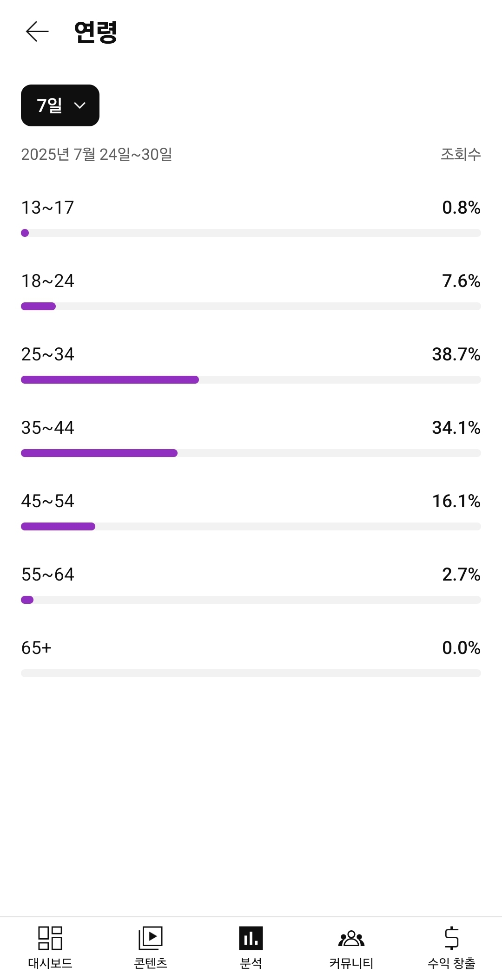This screenshot has width=502, height=980.
Task: Select the 65+ age group label
Action: 36,648
